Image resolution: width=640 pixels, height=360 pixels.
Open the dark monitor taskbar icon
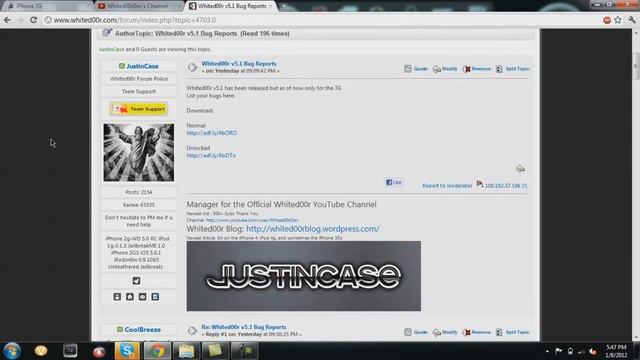pyautogui.click(x=70, y=351)
